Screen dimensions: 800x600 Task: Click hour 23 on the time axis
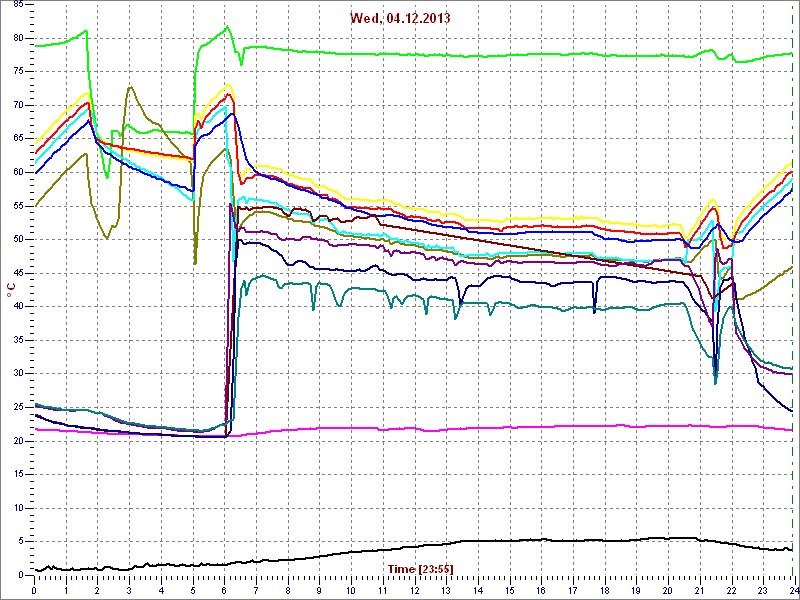coord(762,590)
